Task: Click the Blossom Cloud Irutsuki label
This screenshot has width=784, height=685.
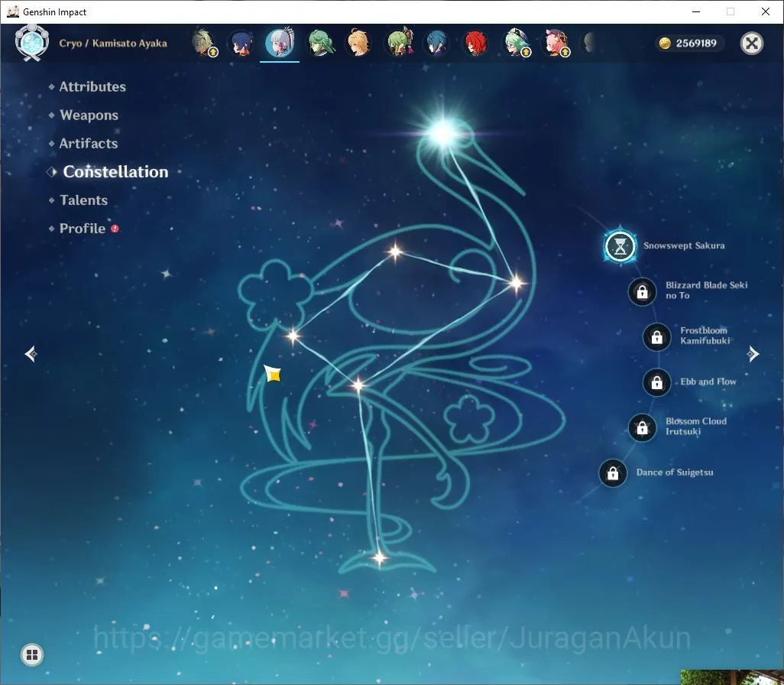Action: tap(696, 427)
